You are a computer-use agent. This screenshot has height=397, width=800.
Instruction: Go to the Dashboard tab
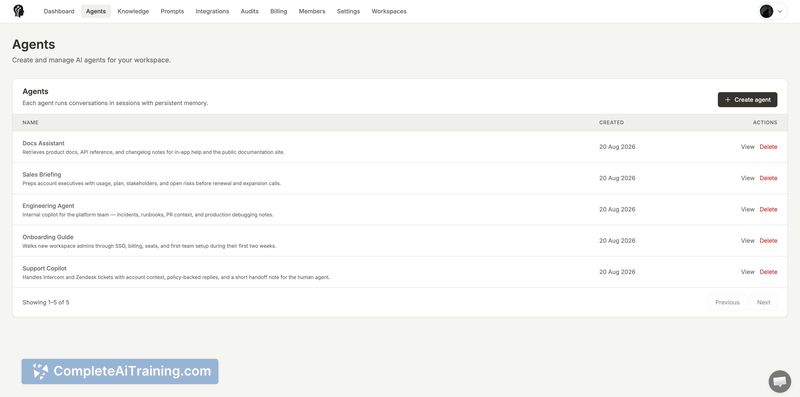point(59,11)
